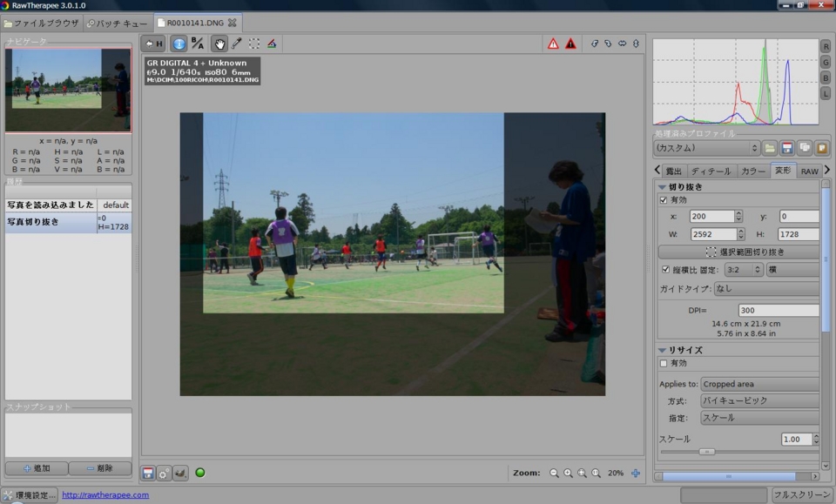This screenshot has height=504, width=836.
Task: Load processing profile from folder icon
Action: click(769, 148)
